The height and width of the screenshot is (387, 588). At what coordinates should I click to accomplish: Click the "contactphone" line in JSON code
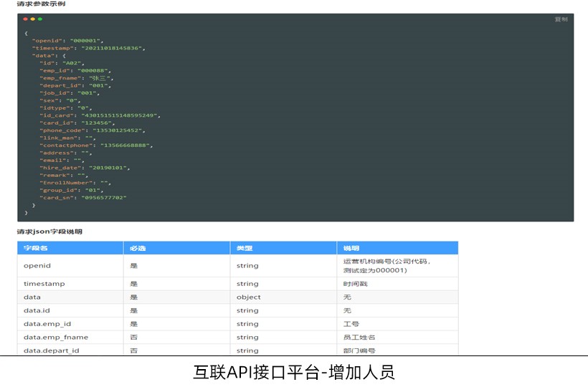(96, 145)
